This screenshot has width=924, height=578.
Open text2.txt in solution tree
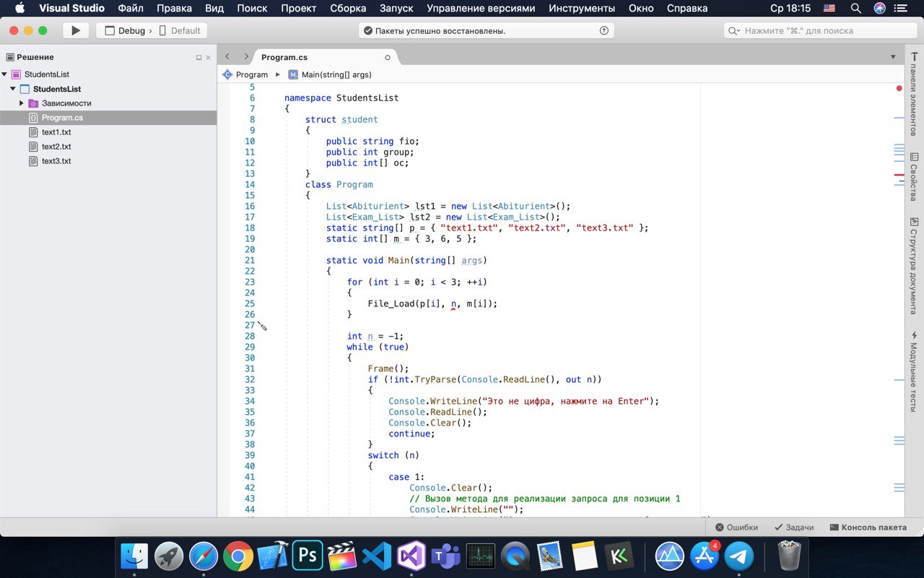coord(56,147)
